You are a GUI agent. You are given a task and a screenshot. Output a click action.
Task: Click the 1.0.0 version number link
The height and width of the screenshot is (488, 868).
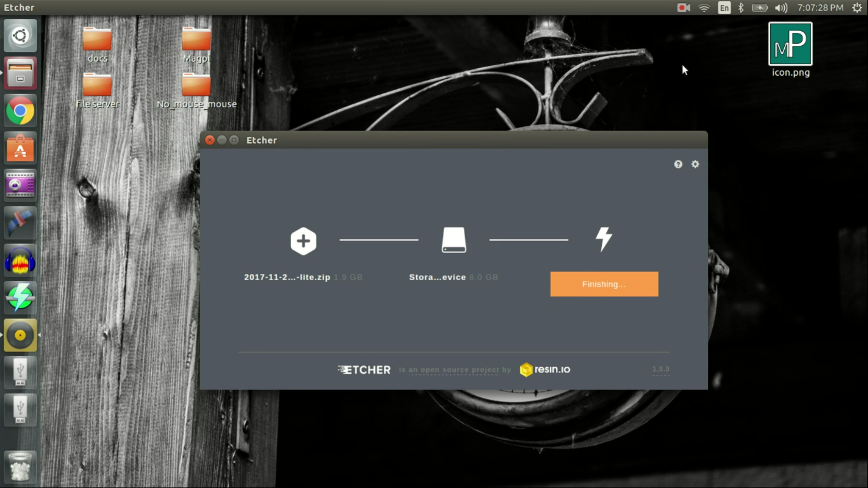coord(661,369)
